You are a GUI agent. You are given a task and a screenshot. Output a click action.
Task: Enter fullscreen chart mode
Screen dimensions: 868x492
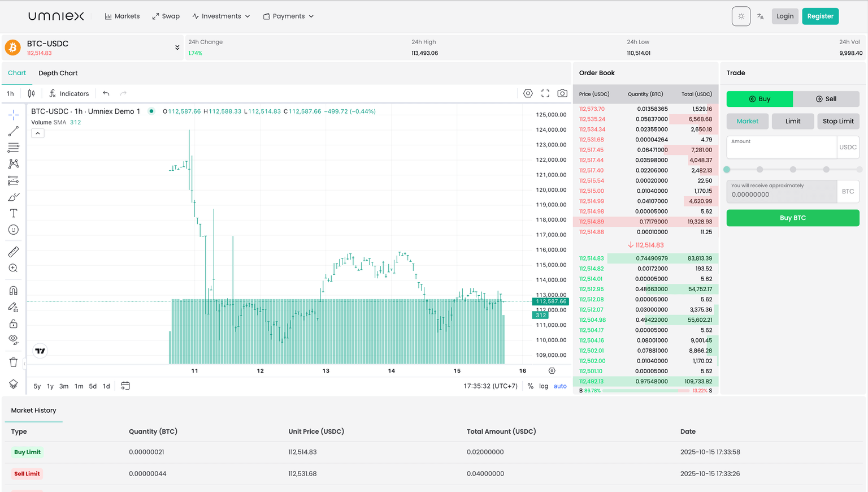click(545, 93)
